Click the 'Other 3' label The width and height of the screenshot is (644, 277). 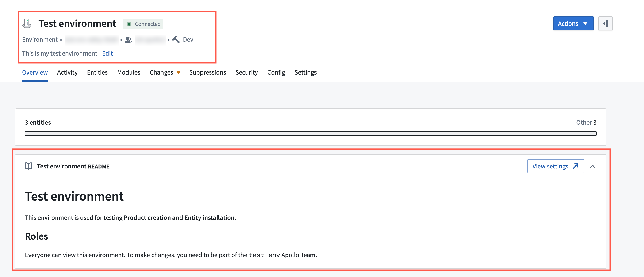tap(586, 123)
